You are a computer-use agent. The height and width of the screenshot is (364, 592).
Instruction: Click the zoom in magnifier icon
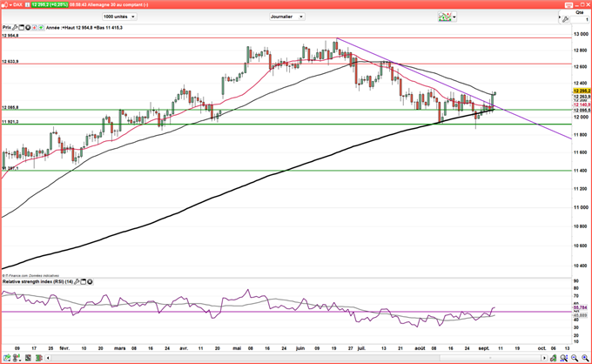point(585,358)
